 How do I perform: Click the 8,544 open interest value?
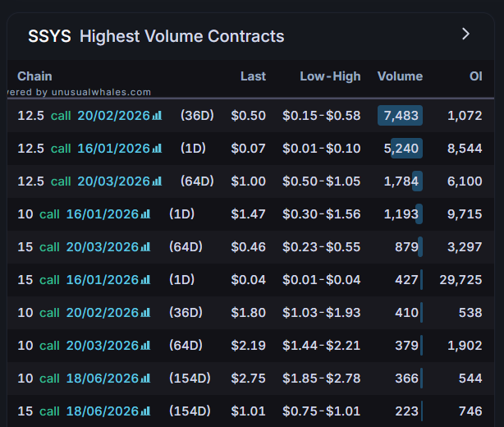[x=465, y=149]
